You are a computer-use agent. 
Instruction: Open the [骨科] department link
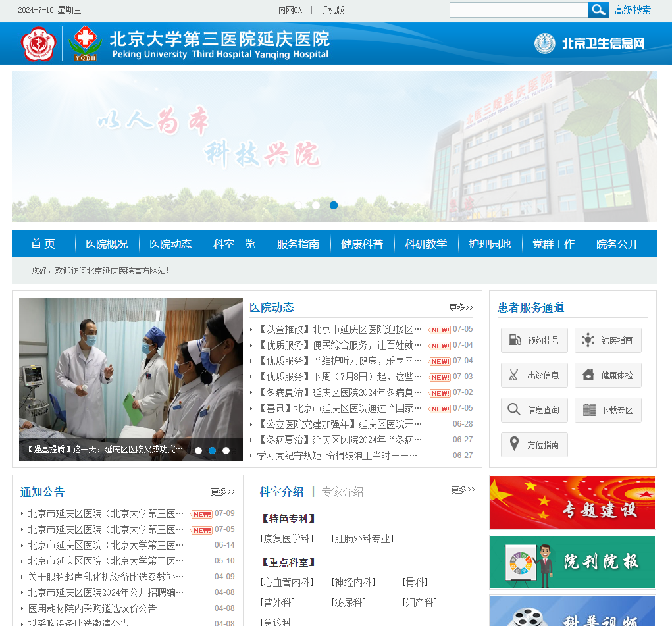tap(415, 582)
